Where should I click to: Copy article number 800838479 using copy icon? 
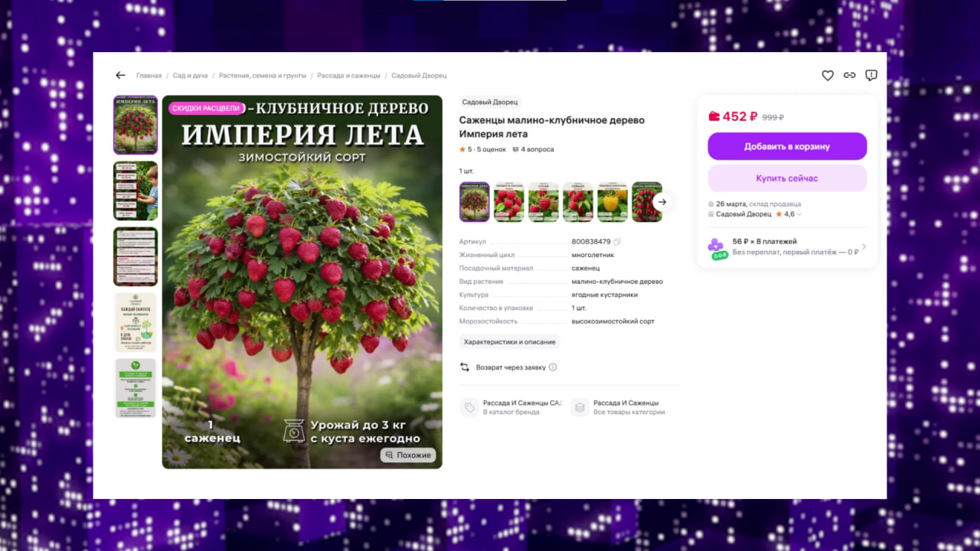tap(617, 242)
